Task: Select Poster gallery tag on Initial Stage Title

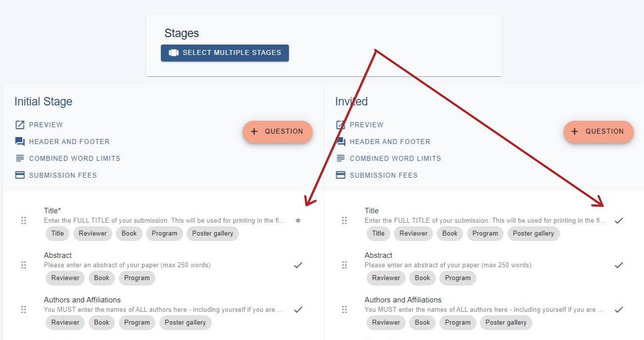Action: [213, 234]
